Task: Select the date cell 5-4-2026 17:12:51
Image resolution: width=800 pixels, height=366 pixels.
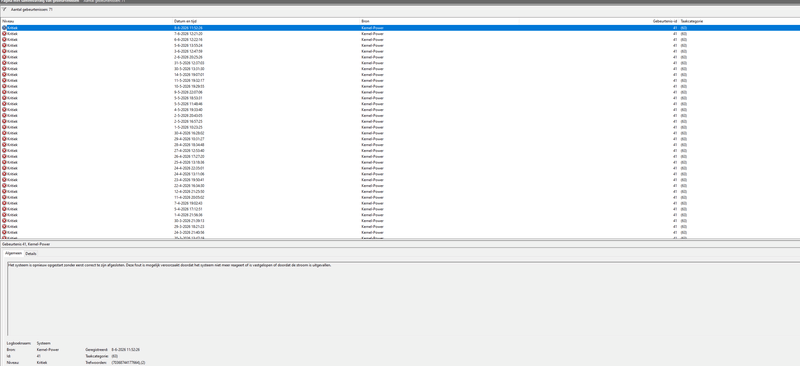Action: [x=189, y=209]
